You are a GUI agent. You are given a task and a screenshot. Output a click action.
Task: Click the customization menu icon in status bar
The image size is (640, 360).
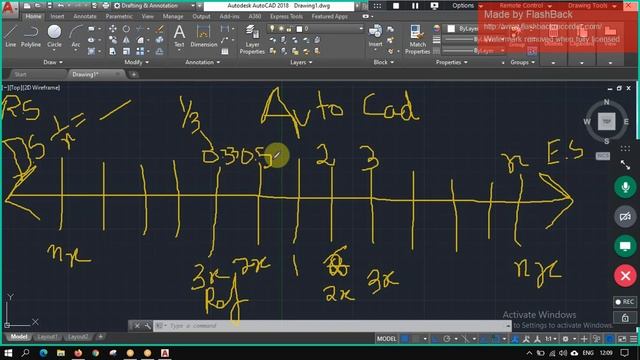click(x=633, y=339)
